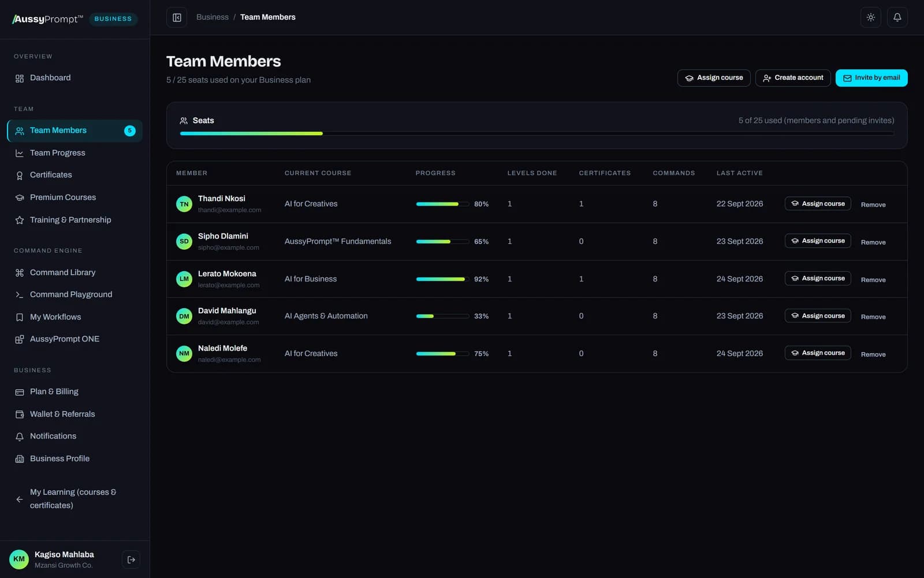Click the TN avatar for Thandi Nkosi
Image resolution: width=924 pixels, height=578 pixels.
pos(184,204)
